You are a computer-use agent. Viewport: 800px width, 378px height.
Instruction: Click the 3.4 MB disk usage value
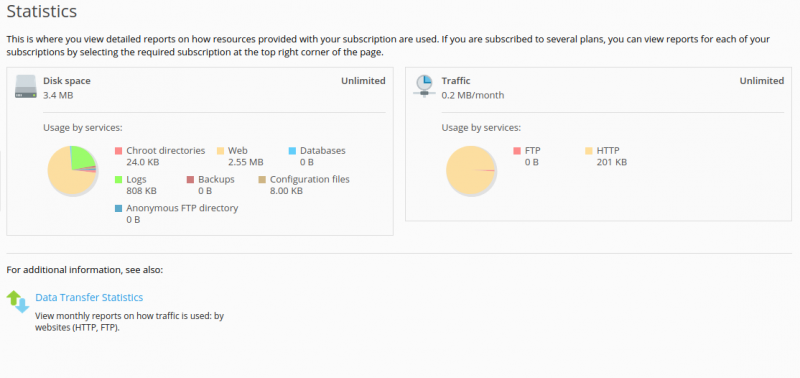coord(58,95)
